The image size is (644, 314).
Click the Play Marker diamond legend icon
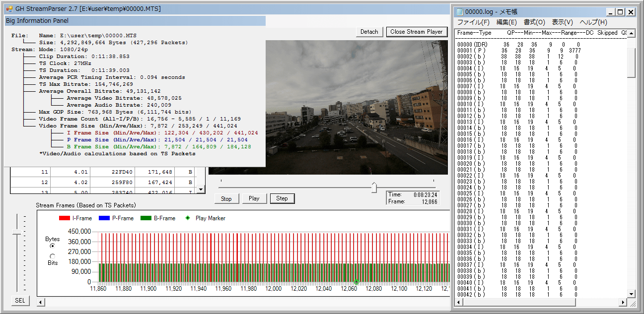[187, 218]
